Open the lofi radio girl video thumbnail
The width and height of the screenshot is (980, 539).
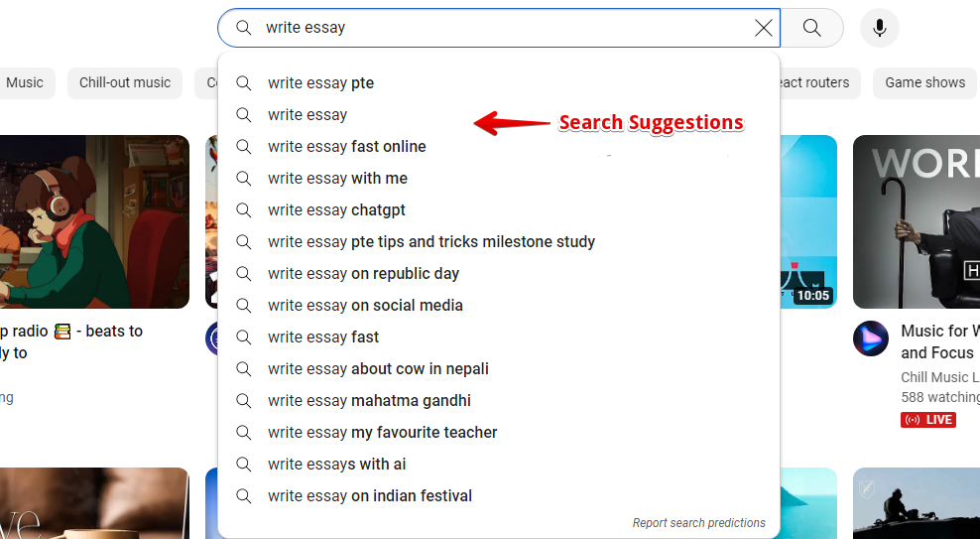[x=94, y=221]
